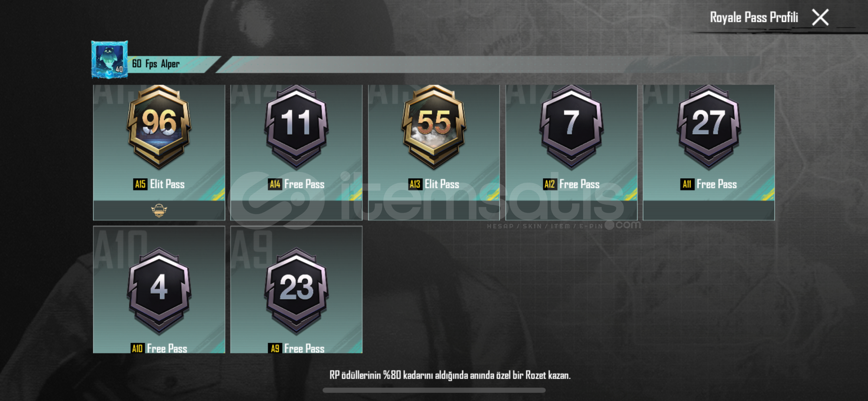This screenshot has width=868, height=401.
Task: Close the Royale Pass Profili screen
Action: point(820,17)
